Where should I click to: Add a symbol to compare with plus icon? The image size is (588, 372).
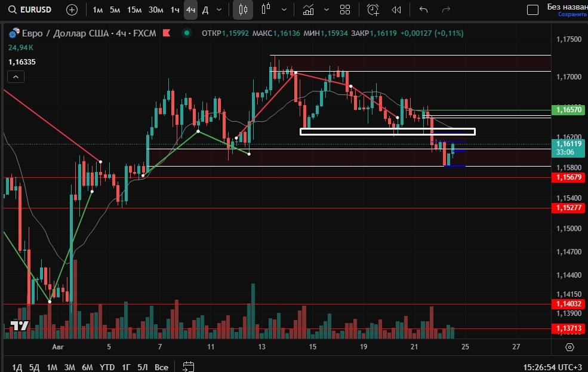[x=72, y=10]
